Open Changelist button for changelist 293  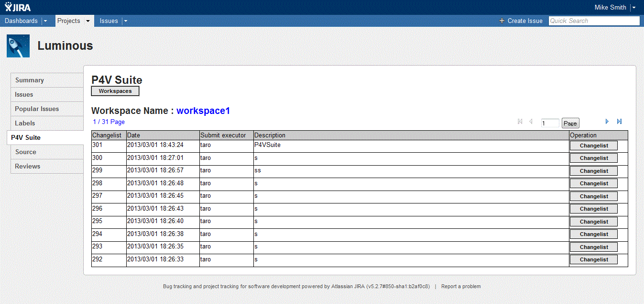click(x=594, y=247)
